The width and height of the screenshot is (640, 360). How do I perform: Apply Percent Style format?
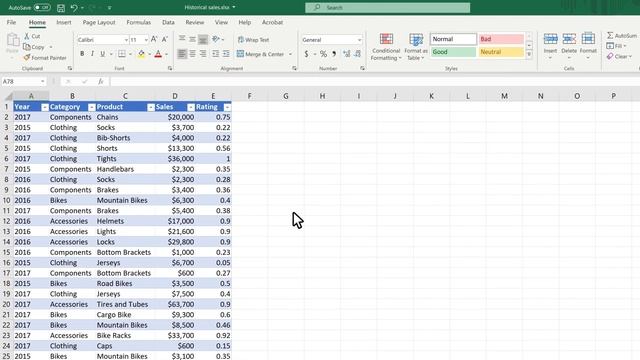[x=323, y=54]
